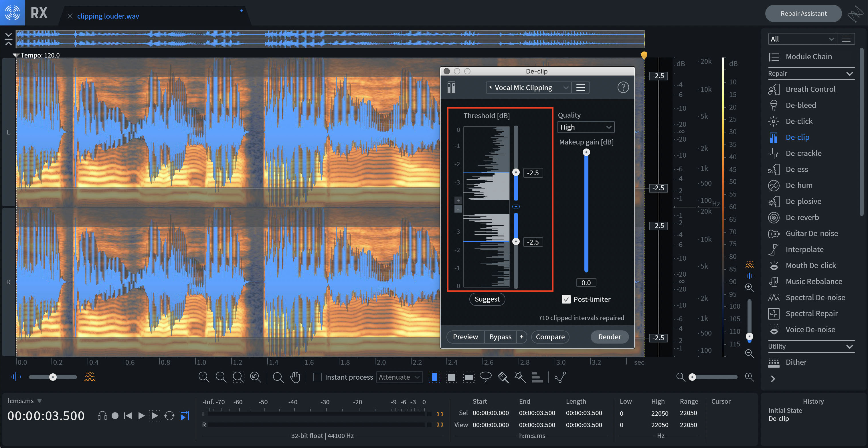This screenshot has width=868, height=448.
Task: Click the zoom selection icon
Action: pos(238,377)
